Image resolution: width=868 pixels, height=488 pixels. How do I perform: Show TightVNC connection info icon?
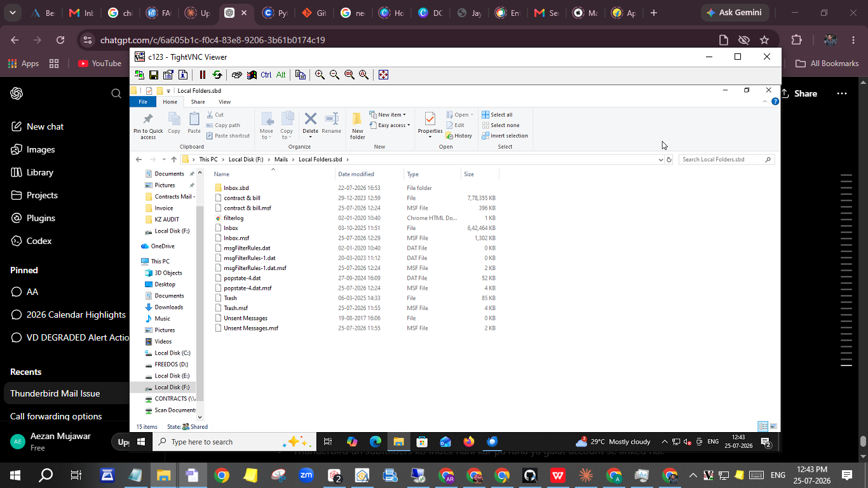coord(183,75)
